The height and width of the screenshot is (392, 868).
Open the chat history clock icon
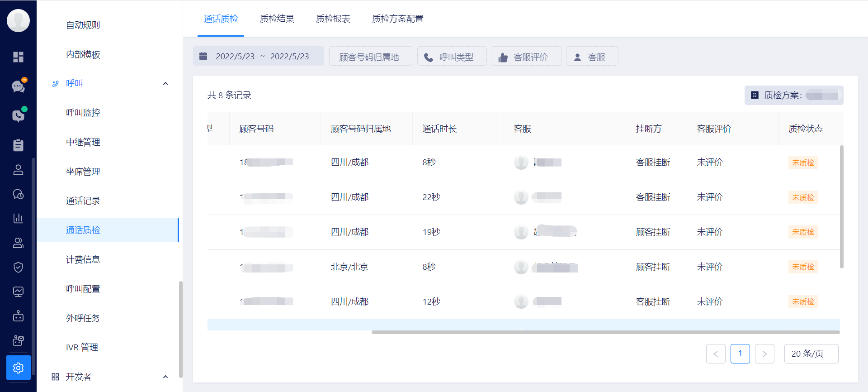(19, 194)
